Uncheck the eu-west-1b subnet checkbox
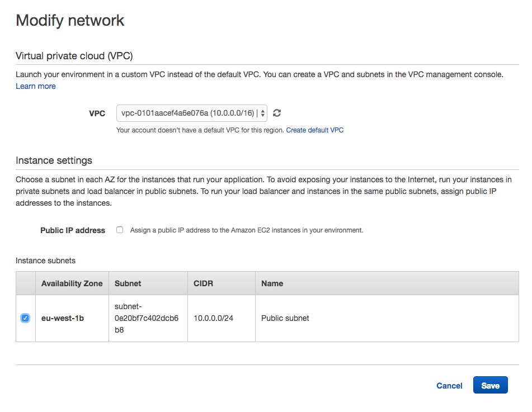Image resolution: width=532 pixels, height=412 pixels. click(x=25, y=318)
